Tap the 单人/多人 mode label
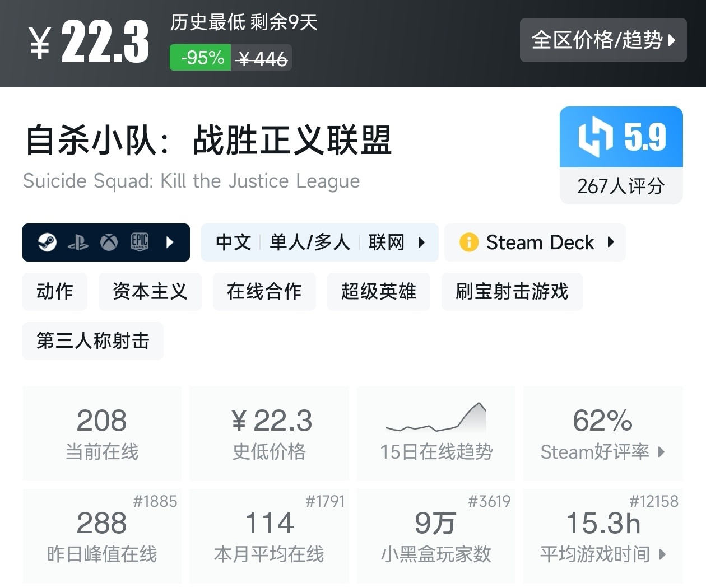The height and width of the screenshot is (588, 706). point(310,242)
